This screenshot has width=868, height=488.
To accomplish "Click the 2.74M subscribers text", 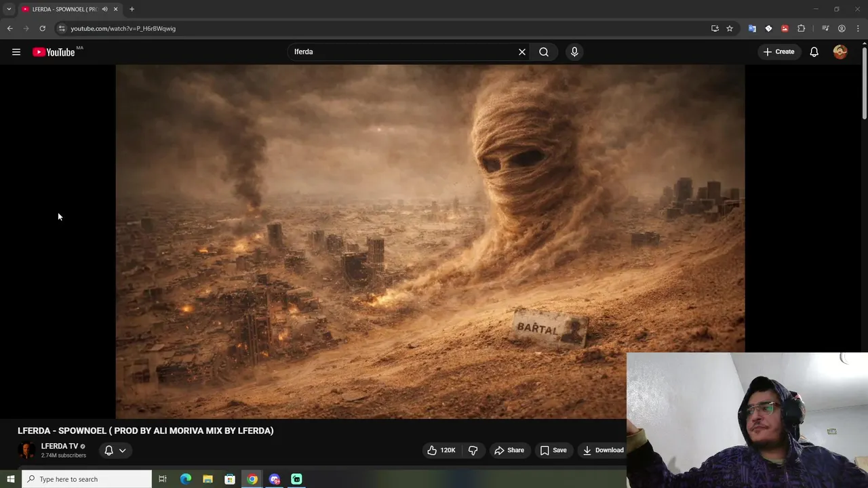I will pos(64,455).
